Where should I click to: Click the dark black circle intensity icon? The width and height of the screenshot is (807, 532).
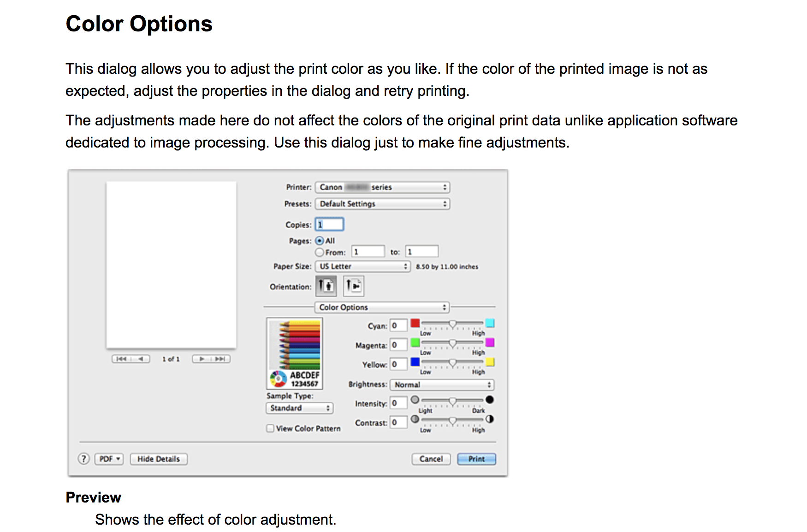[490, 400]
